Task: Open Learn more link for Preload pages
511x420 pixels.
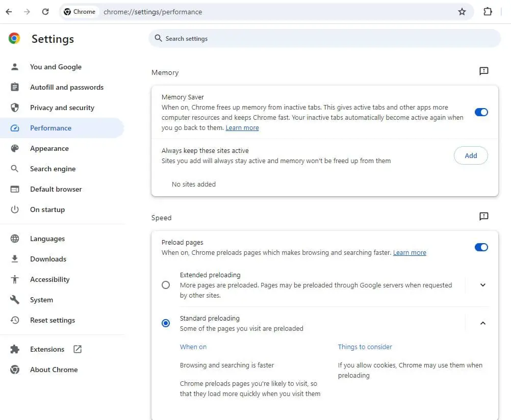Action: [410, 252]
